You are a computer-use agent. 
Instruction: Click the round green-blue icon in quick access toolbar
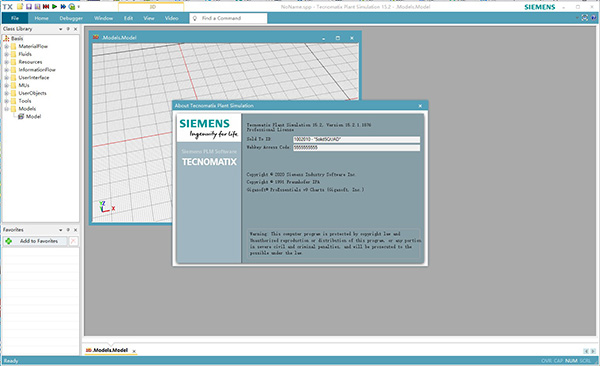(72, 7)
